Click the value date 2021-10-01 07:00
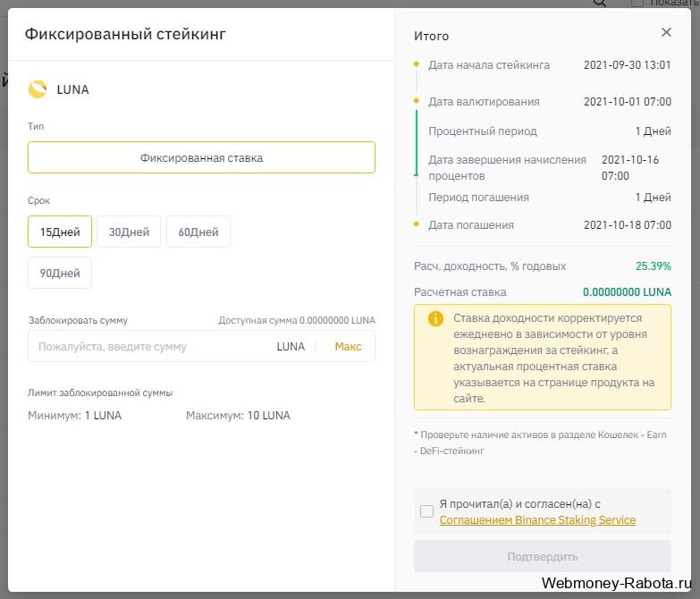This screenshot has height=599, width=700. pyautogui.click(x=628, y=102)
